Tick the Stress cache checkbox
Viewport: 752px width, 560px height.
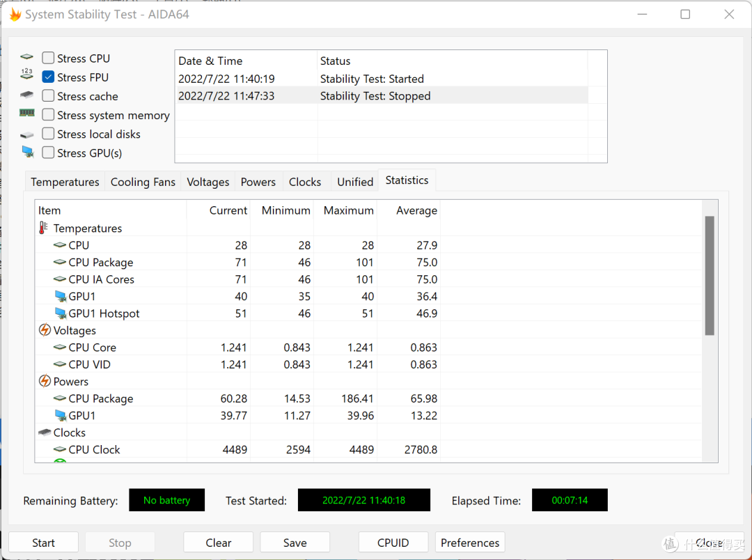(48, 96)
